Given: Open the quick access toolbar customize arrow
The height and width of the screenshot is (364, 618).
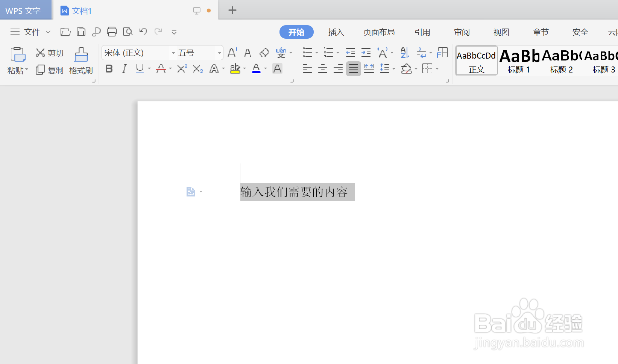Looking at the screenshot, I should click(x=174, y=32).
